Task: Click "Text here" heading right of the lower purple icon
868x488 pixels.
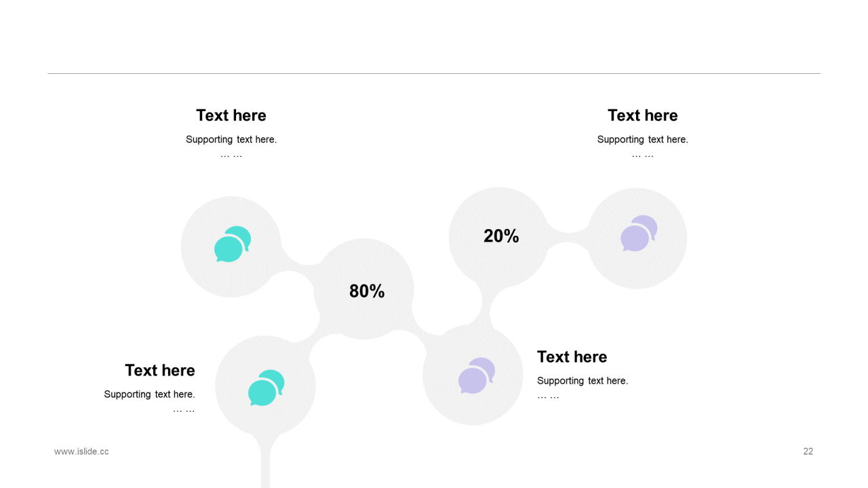Action: point(572,357)
